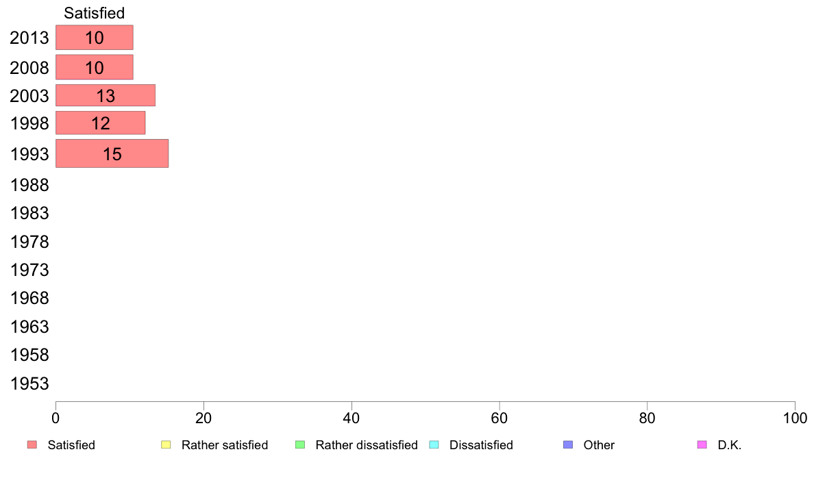
Task: Click the 40 axis tick label
Action: point(351,418)
